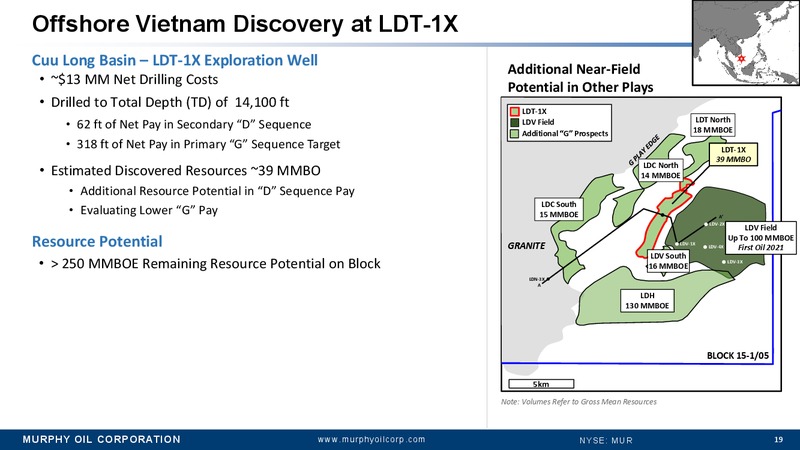Click the LDV-3X well marker dot
This screenshot has height=450, width=800.
724,262
